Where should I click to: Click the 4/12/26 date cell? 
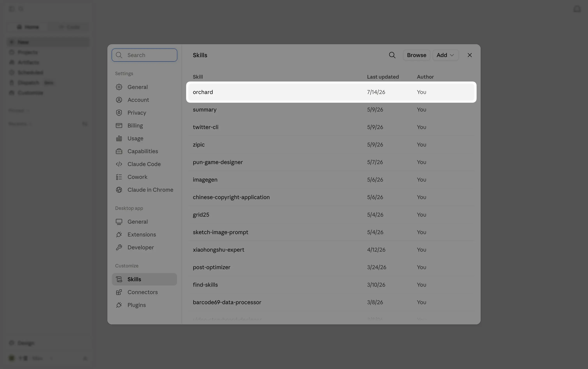click(x=376, y=250)
